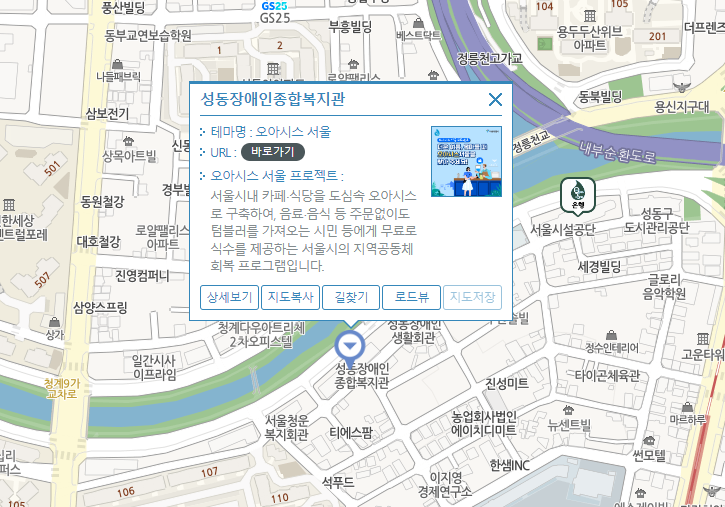This screenshot has height=507, width=725.
Task: Click the 정릉천고가교 label
Action: 490,59
